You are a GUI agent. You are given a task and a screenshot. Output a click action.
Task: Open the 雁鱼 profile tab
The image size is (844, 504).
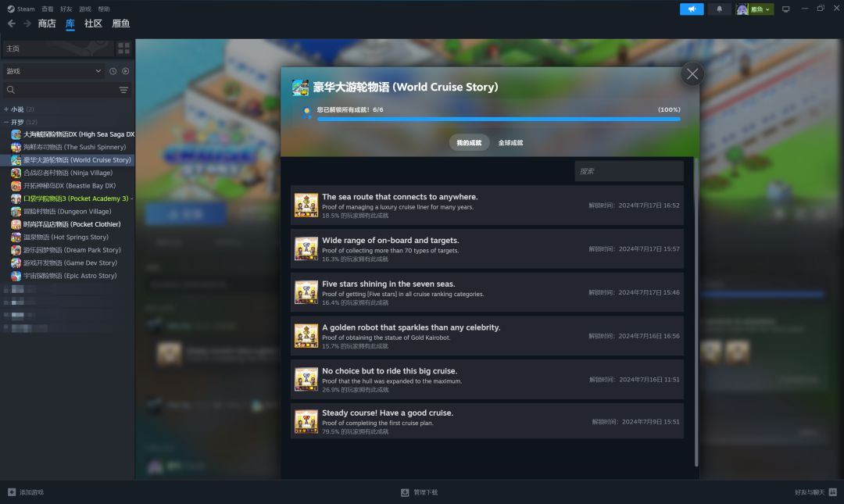(x=120, y=23)
